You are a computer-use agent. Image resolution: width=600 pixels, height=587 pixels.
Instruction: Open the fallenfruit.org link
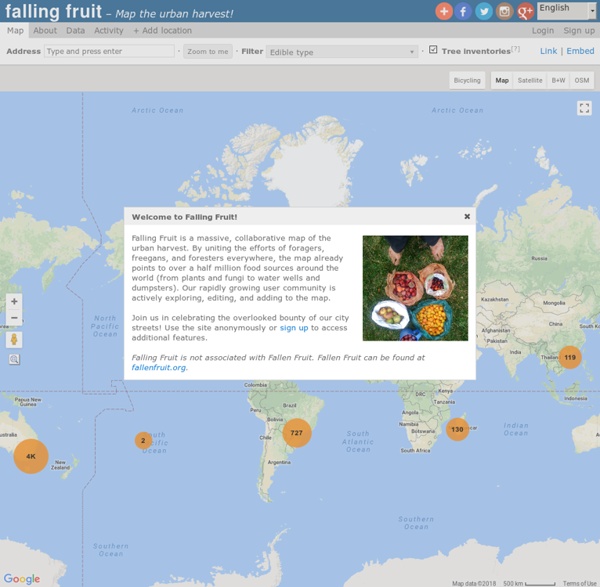(159, 368)
